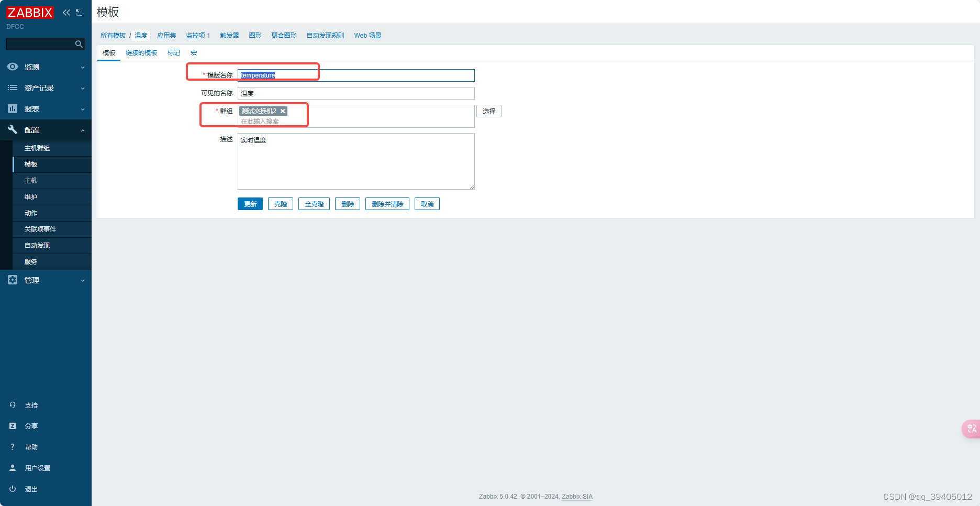Switch to the 标记 tab
This screenshot has width=980, height=506.
[x=174, y=53]
